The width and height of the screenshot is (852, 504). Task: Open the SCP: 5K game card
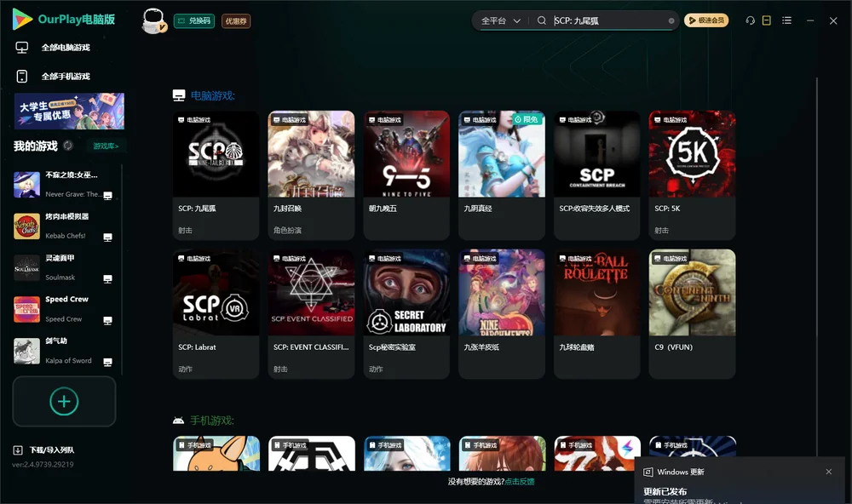tap(692, 175)
